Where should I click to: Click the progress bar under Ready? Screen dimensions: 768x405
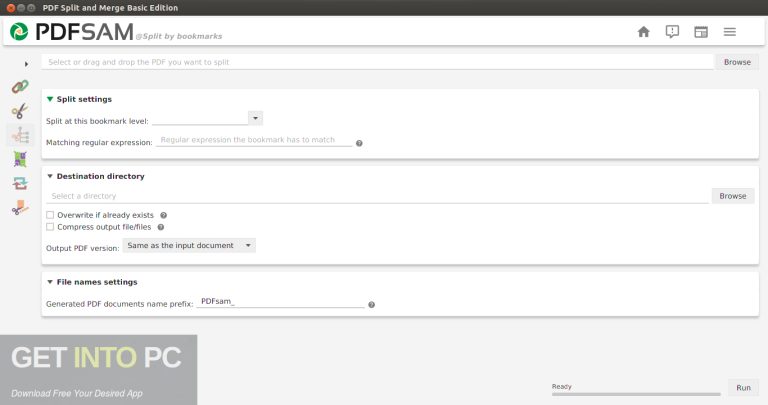pos(636,394)
